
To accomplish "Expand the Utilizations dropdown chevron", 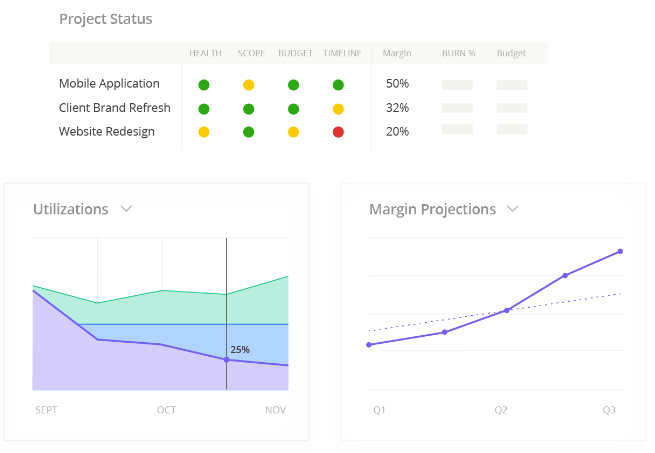I will click(x=127, y=209).
